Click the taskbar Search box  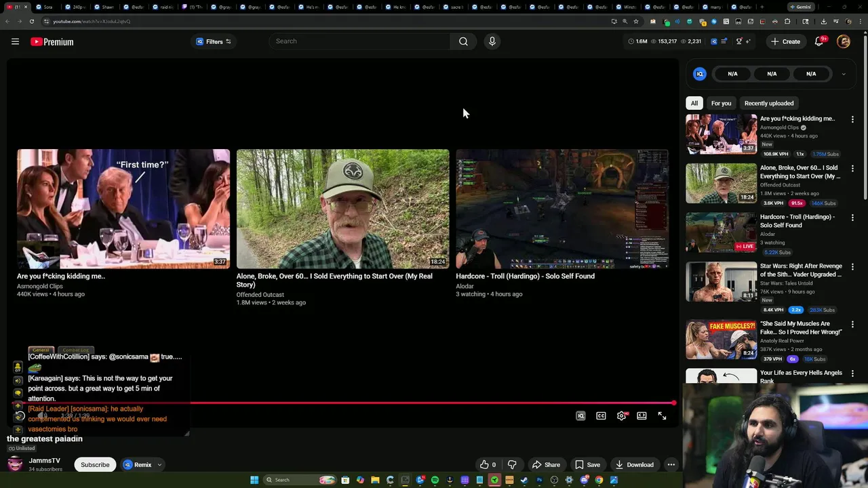(x=300, y=480)
